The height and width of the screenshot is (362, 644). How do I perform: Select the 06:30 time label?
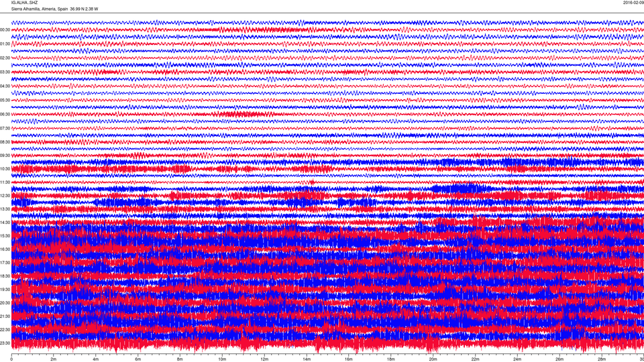[5, 115]
